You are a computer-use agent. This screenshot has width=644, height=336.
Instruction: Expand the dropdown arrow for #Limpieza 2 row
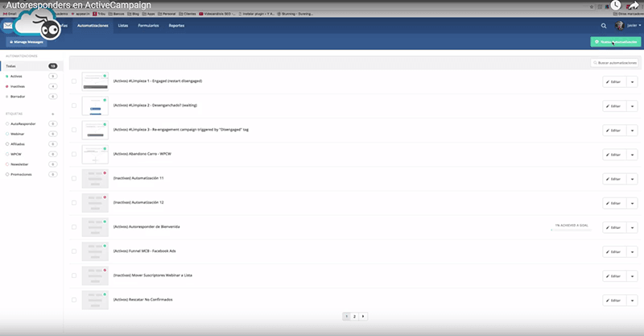632,106
